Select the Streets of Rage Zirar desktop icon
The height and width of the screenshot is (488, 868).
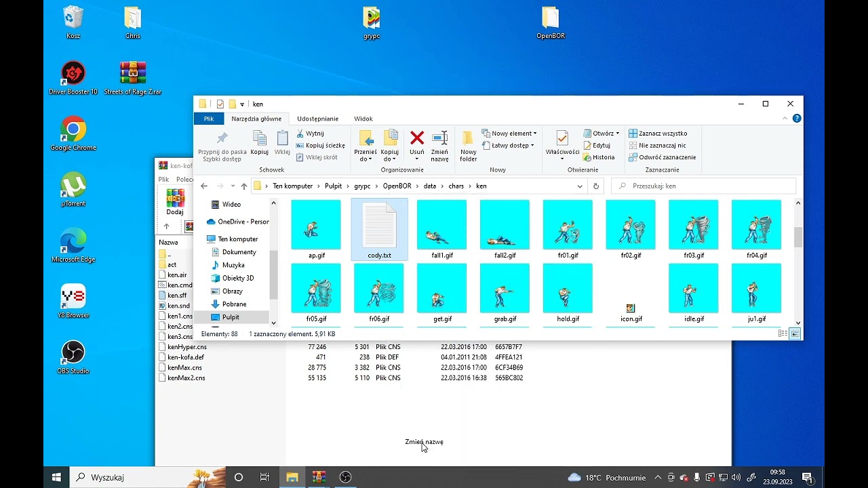point(133,77)
